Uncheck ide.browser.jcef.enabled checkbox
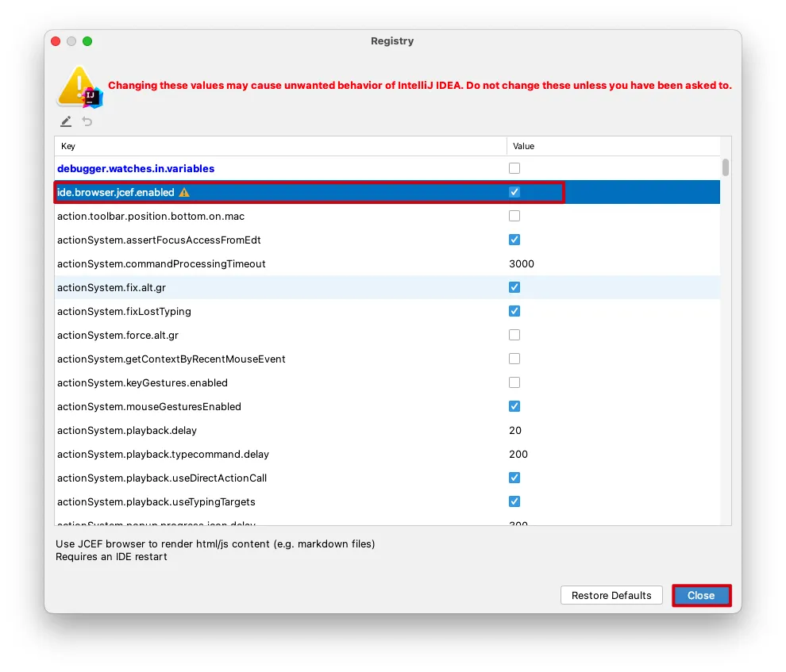Screen dimensions: 786x672 (514, 192)
